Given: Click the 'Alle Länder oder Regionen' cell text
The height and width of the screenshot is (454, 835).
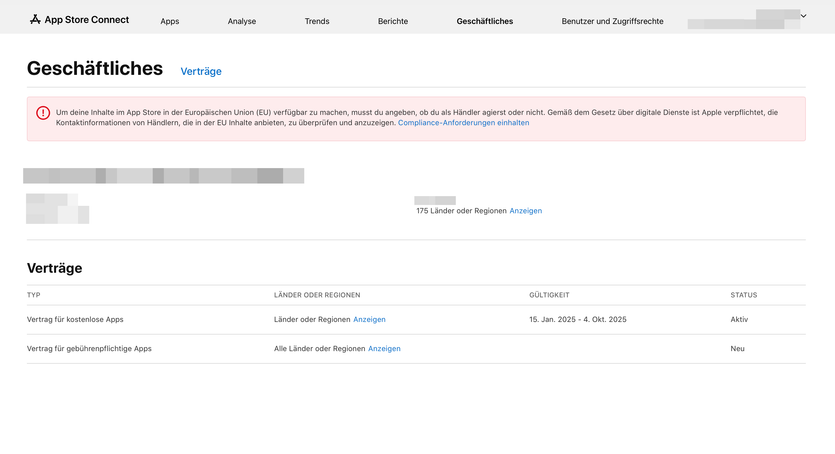Looking at the screenshot, I should (x=320, y=349).
